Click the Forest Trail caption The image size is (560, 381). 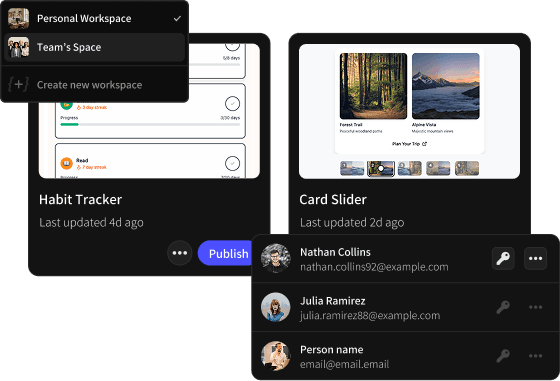tap(351, 125)
